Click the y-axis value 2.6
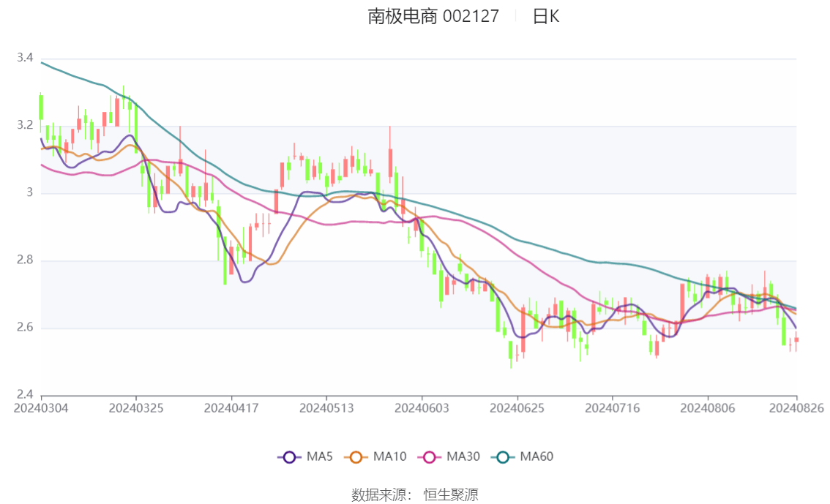The height and width of the screenshot is (504, 830). [25, 328]
